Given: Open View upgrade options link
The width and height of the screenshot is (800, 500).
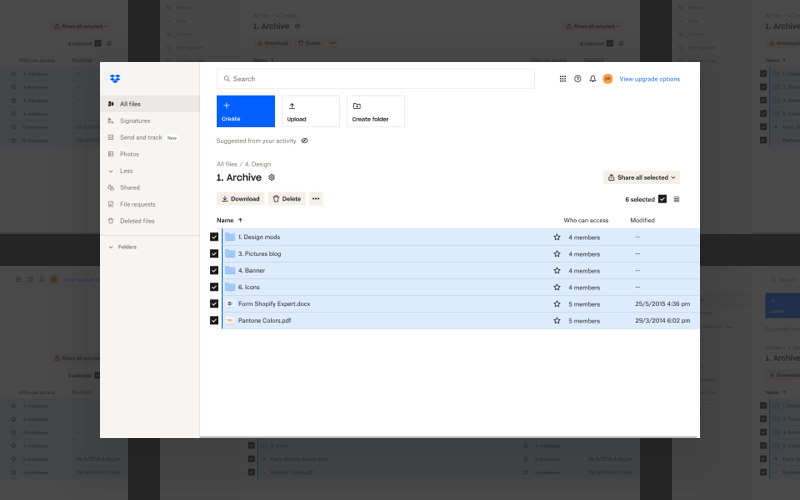Looking at the screenshot, I should coord(649,79).
